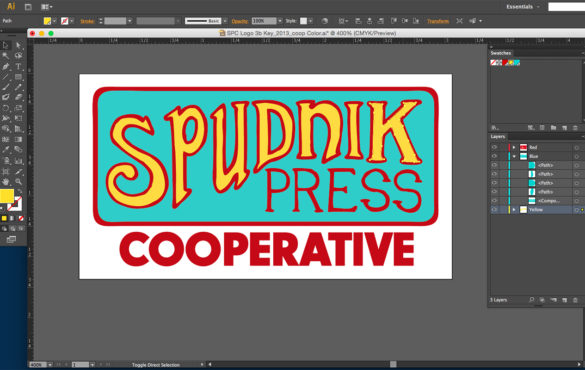The width and height of the screenshot is (585, 370).
Task: Click the yellow Fill color box
Action: [x=7, y=196]
